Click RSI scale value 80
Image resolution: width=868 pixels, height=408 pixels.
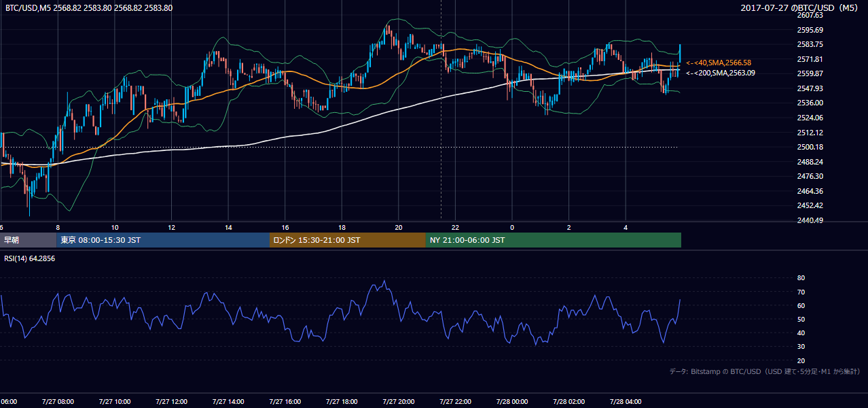(801, 278)
